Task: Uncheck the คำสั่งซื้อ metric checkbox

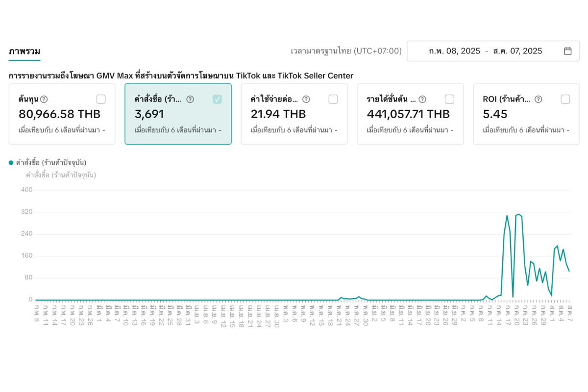Action: tap(217, 99)
